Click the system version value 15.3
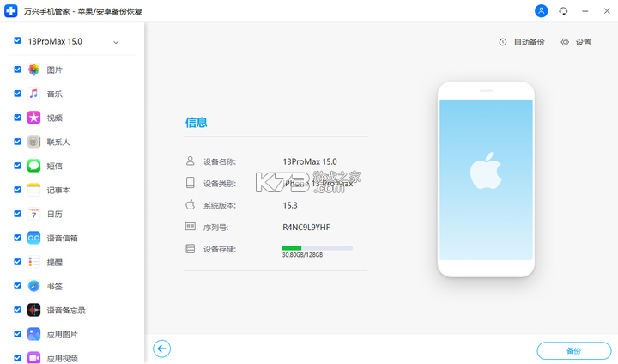The height and width of the screenshot is (364, 618). [290, 205]
